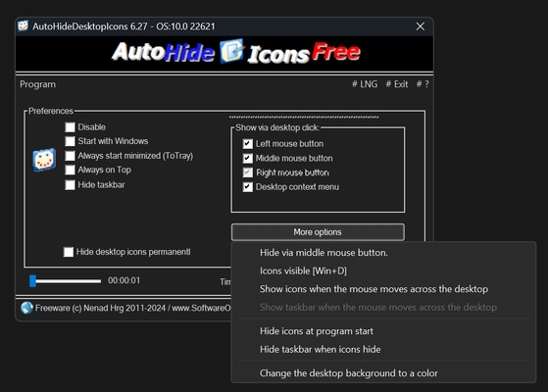Enable the Disable checkbox
This screenshot has height=392, width=548.
pos(70,127)
